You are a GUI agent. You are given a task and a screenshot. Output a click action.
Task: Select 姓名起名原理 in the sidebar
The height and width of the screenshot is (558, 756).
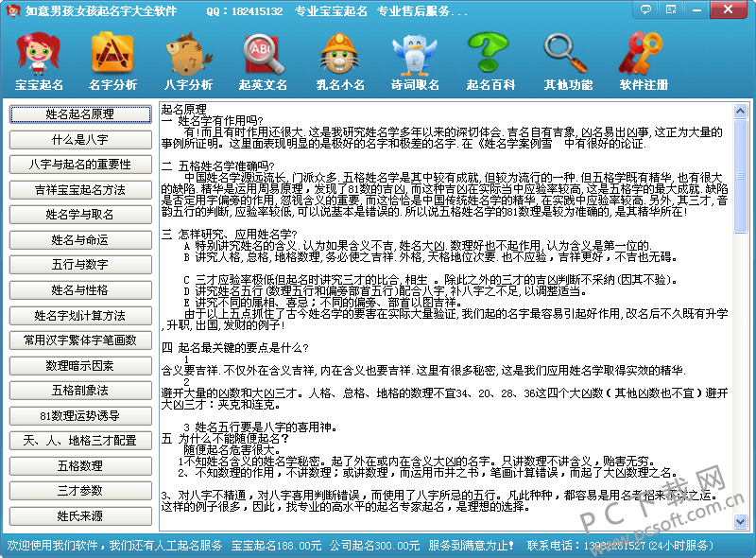pos(80,114)
